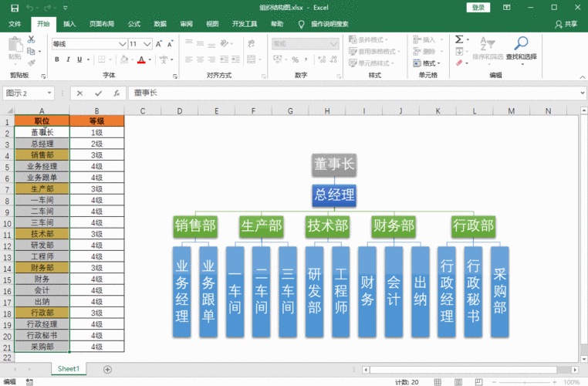Click the macro recording status bar icon
The image size is (588, 386).
pos(29,382)
